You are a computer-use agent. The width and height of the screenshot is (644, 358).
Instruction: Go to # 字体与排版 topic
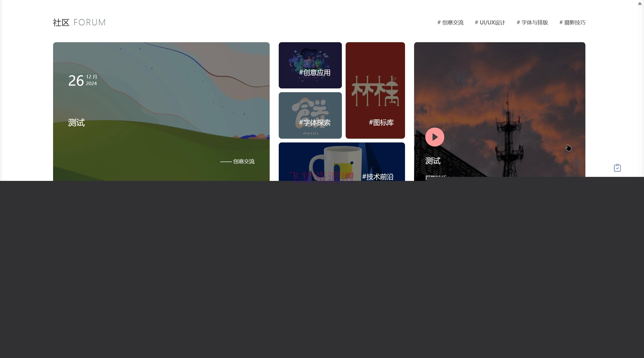click(532, 23)
